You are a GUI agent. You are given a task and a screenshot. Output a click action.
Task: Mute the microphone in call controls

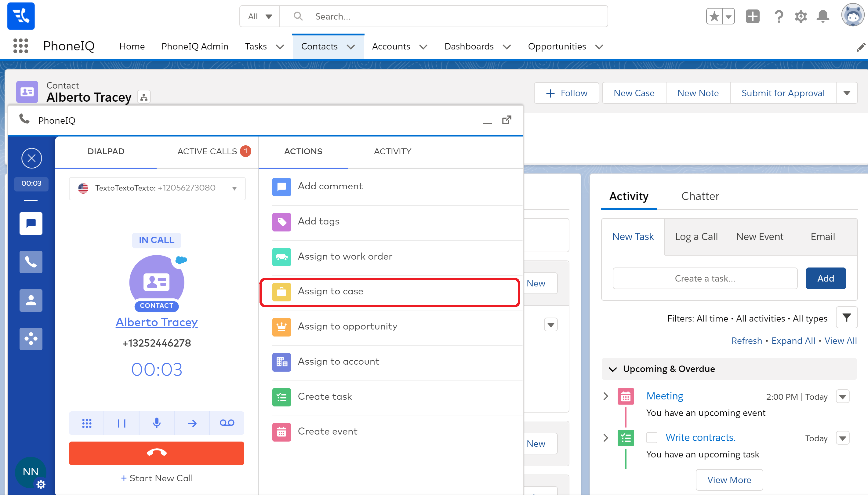click(x=157, y=423)
